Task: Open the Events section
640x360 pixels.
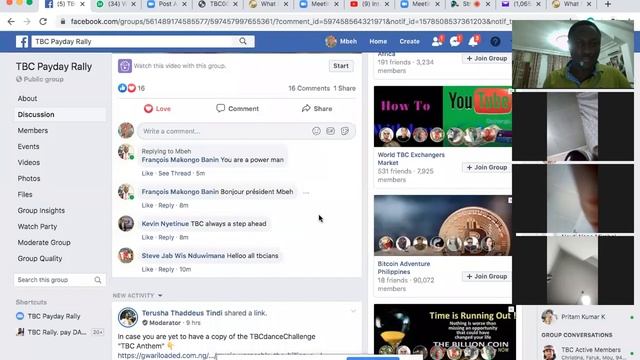Action: 28,147
